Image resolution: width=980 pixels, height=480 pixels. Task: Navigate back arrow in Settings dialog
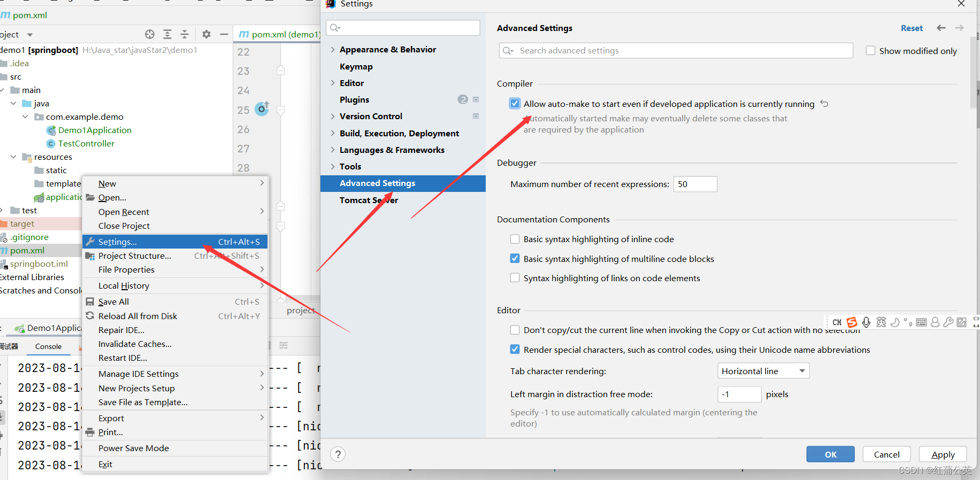pos(941,28)
